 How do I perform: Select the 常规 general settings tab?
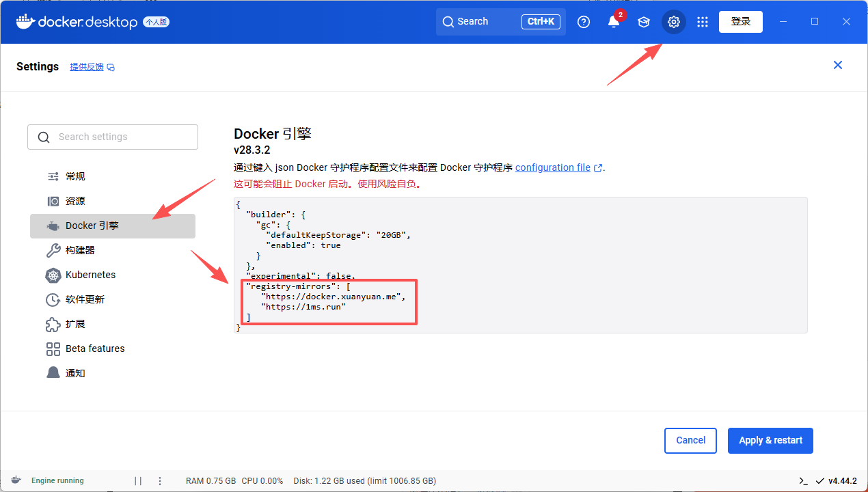pos(113,176)
